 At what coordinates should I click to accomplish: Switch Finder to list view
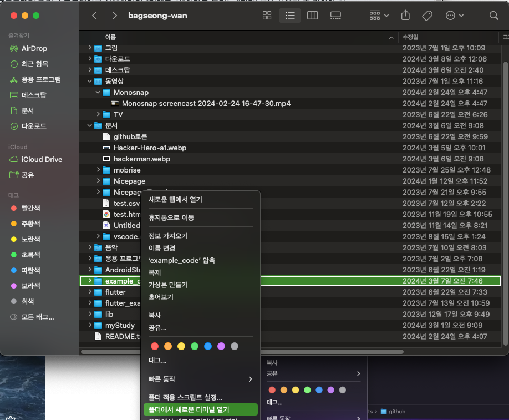click(x=290, y=16)
